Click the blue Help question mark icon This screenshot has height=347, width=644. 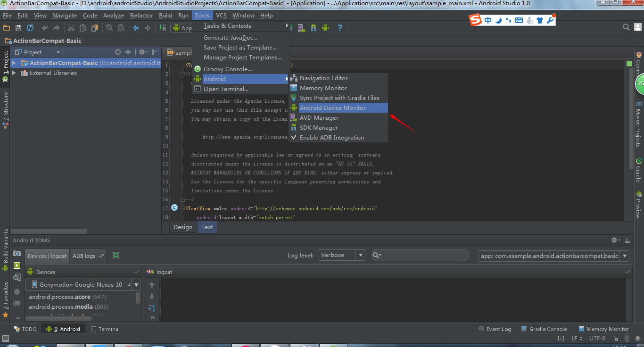pyautogui.click(x=339, y=28)
